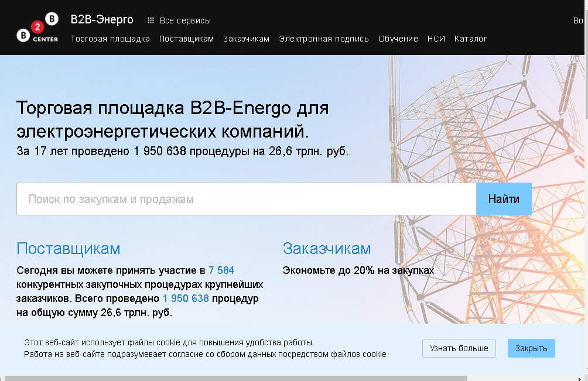
Task: Dismiss cookie banner with Закрыть
Action: click(531, 348)
